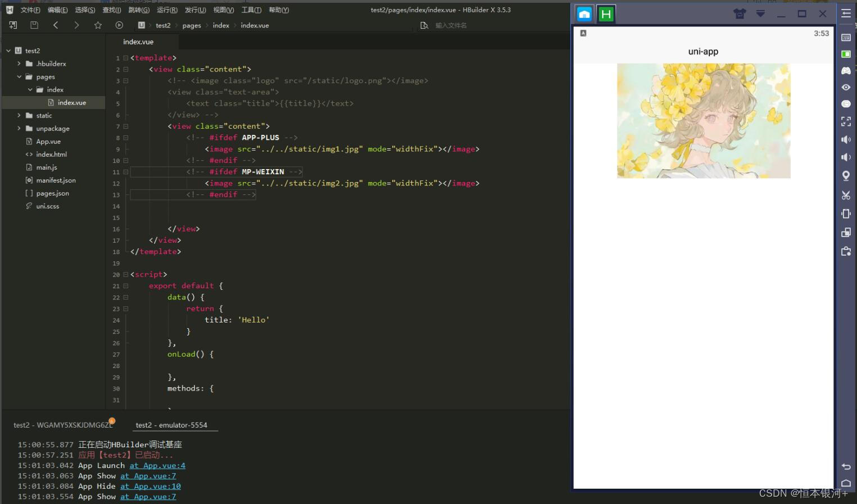Click the location pin icon in emulator sidebar
857x504 pixels.
coord(846,176)
